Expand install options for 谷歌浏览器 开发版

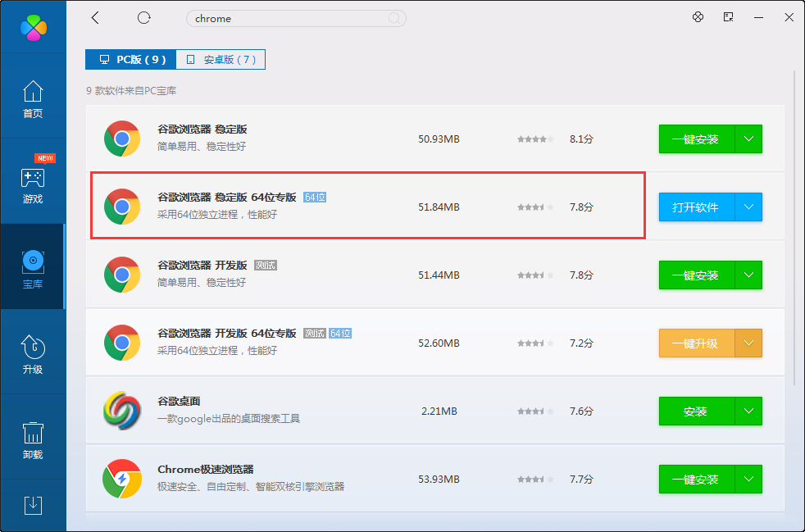[x=748, y=275]
